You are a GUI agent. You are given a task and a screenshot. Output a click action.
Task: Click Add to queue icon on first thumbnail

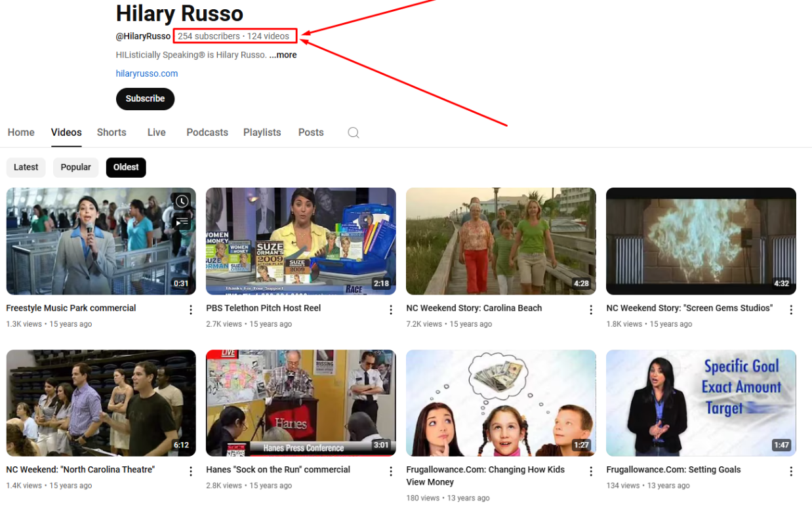click(182, 223)
